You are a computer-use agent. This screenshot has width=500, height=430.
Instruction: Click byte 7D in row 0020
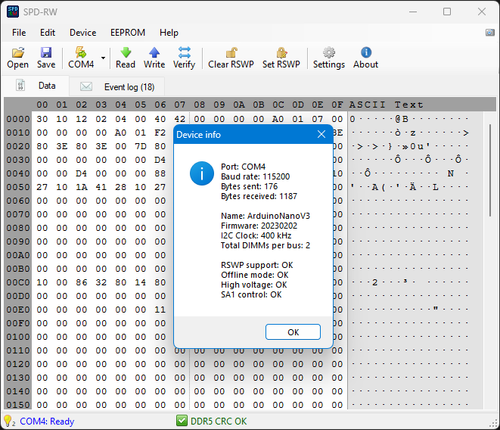click(140, 146)
